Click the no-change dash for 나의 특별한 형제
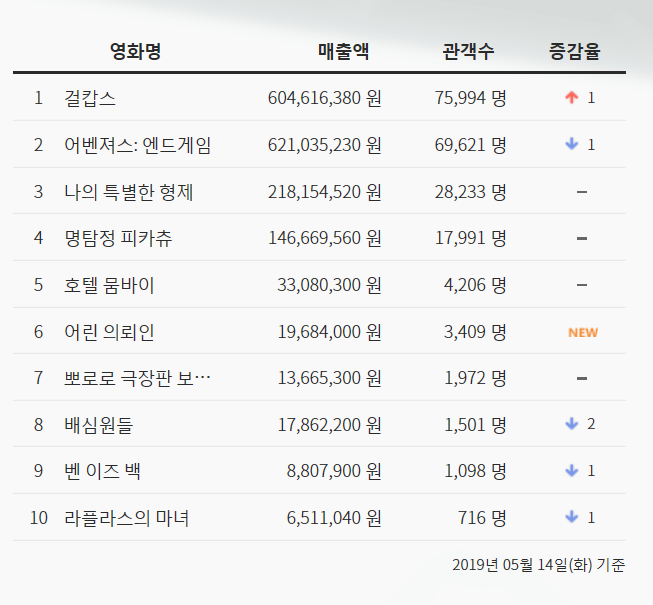This screenshot has height=605, width=653. tap(582, 192)
